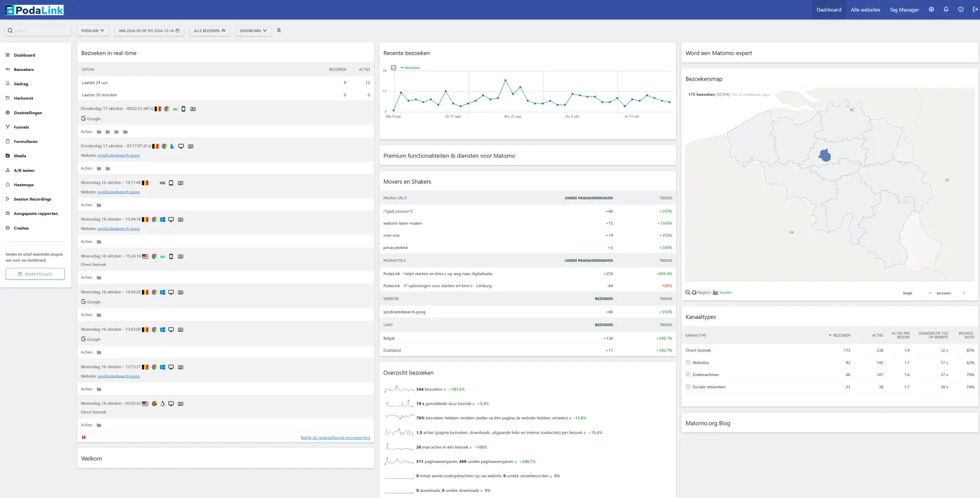The height and width of the screenshot is (498, 980).
Task: Open Alle websites in top navigation
Action: point(866,10)
